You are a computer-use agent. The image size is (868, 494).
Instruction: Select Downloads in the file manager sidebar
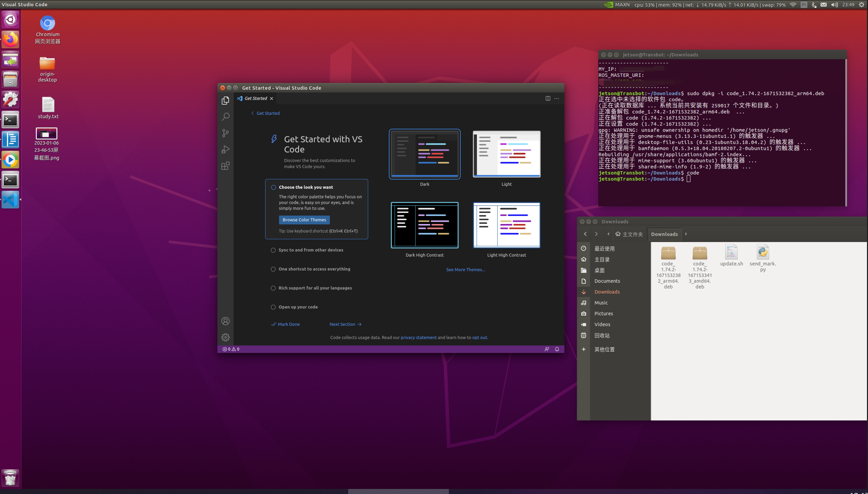pyautogui.click(x=607, y=292)
